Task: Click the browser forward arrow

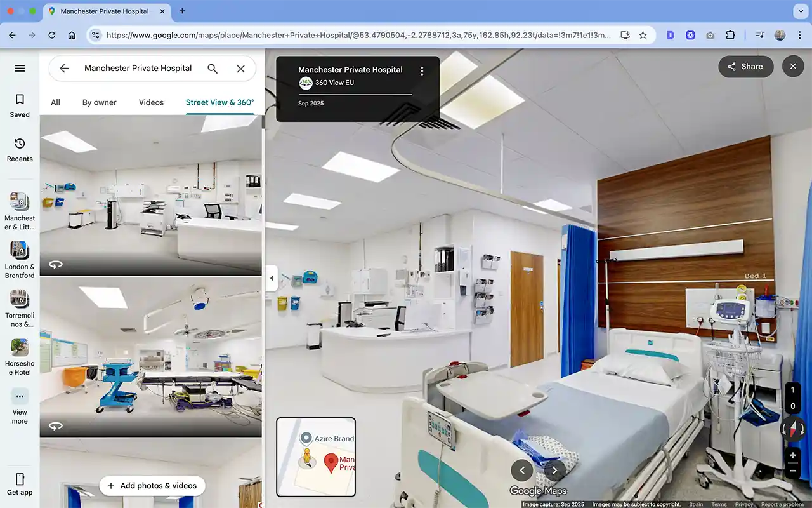Action: 32,36
